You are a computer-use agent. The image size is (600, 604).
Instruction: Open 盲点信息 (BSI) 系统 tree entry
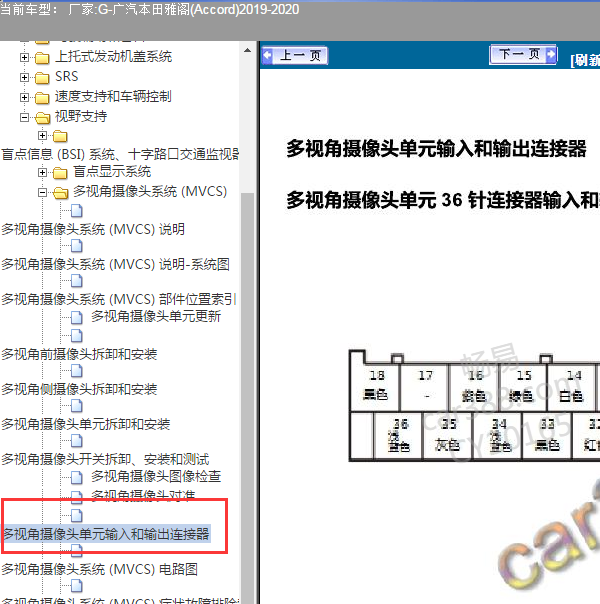(120, 154)
